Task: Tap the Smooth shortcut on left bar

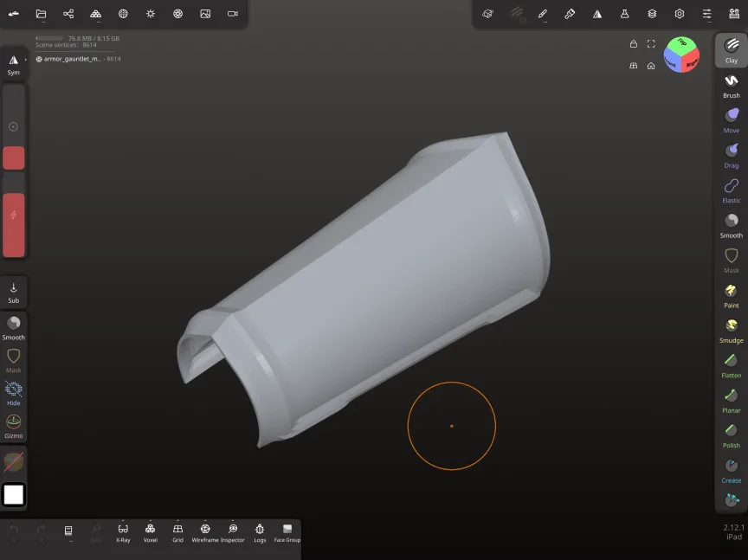Action: coord(13,328)
